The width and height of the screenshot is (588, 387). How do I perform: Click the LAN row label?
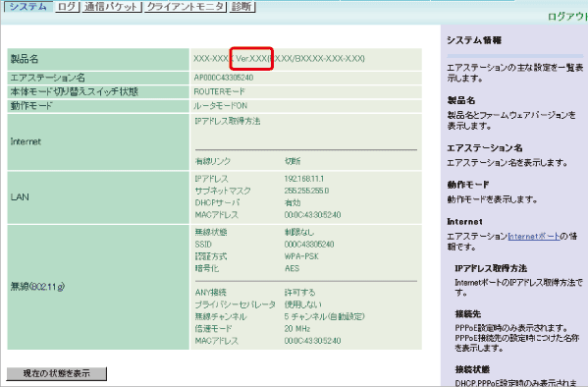coord(20,197)
